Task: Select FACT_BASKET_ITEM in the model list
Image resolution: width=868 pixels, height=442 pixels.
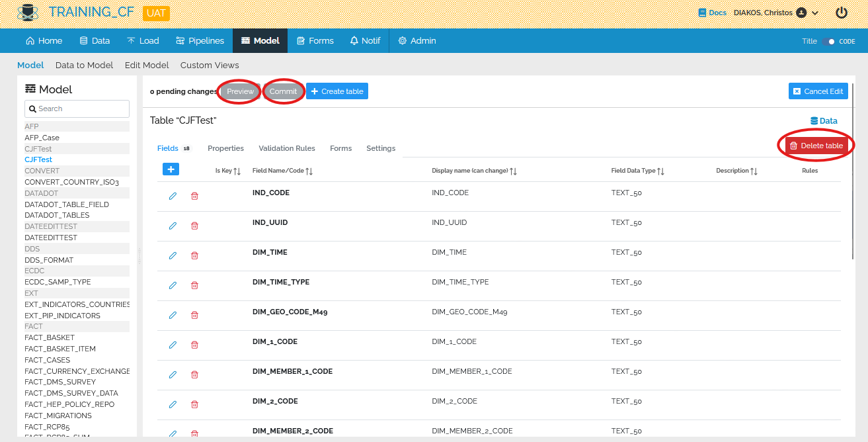Action: click(60, 349)
